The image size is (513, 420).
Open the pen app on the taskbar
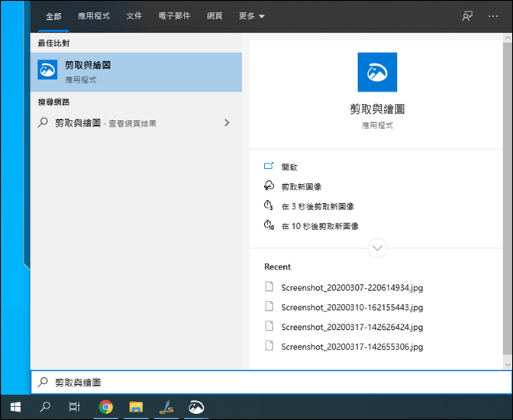[166, 407]
